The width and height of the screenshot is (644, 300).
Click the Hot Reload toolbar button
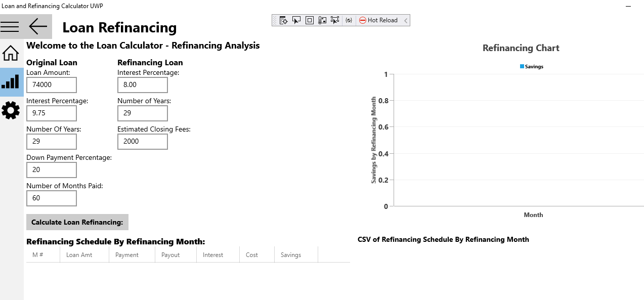(x=378, y=20)
